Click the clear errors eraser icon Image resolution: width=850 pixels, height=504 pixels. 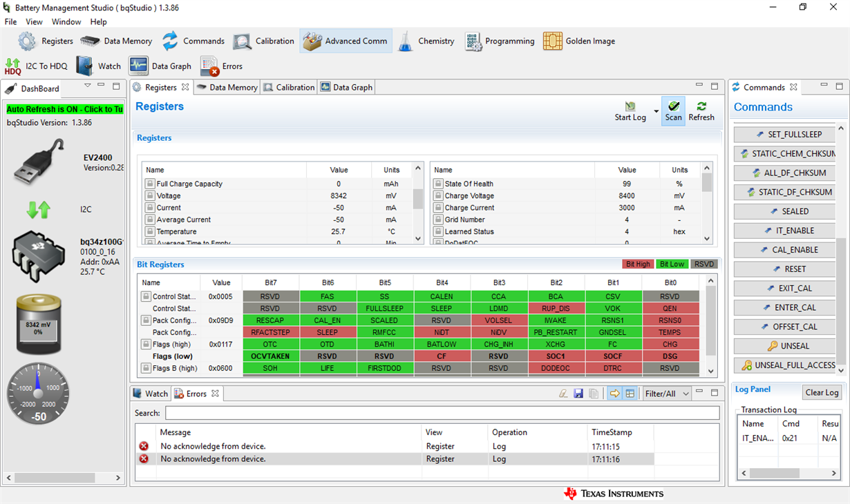pos(563,394)
